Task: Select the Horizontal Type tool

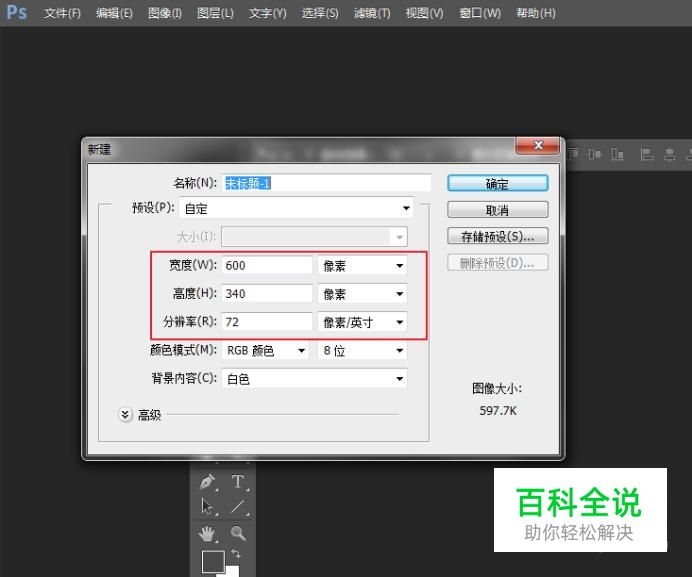Action: pyautogui.click(x=238, y=482)
